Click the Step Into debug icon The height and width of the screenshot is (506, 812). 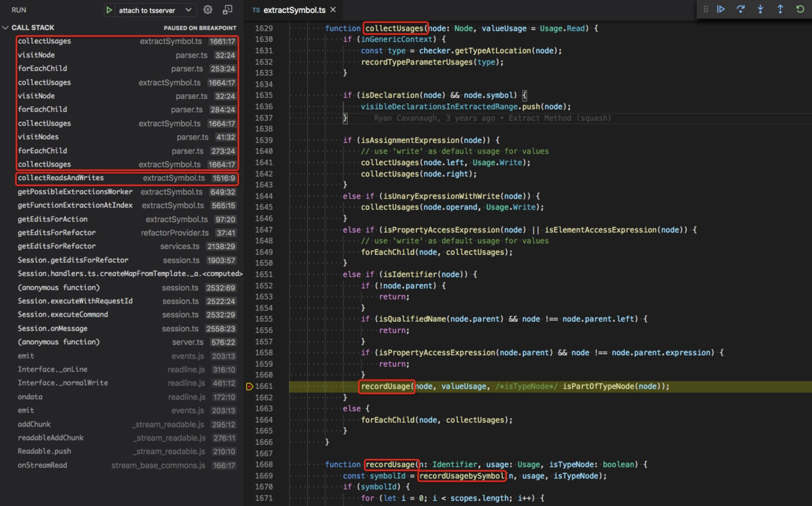click(760, 9)
